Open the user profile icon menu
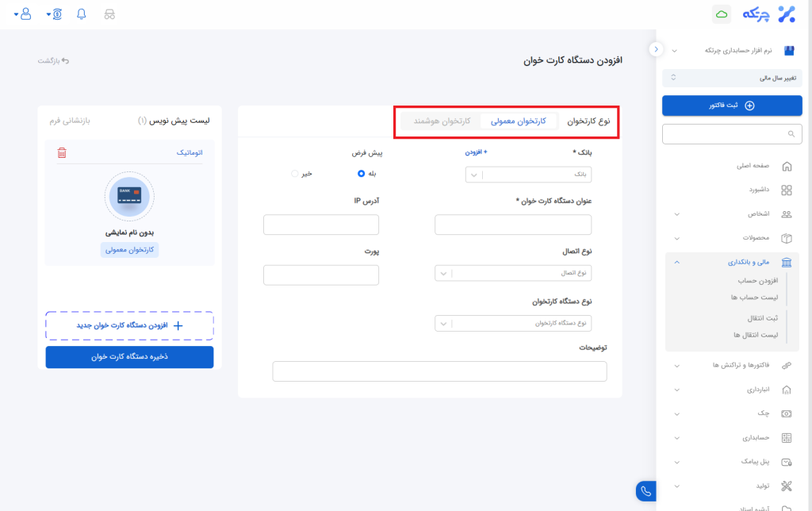Image resolution: width=812 pixels, height=511 pixels. click(25, 14)
